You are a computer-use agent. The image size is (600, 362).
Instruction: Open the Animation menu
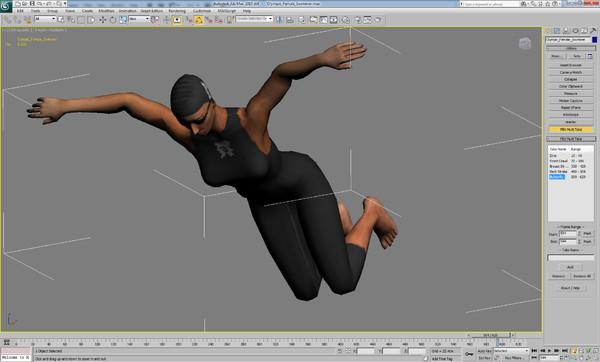click(x=127, y=11)
